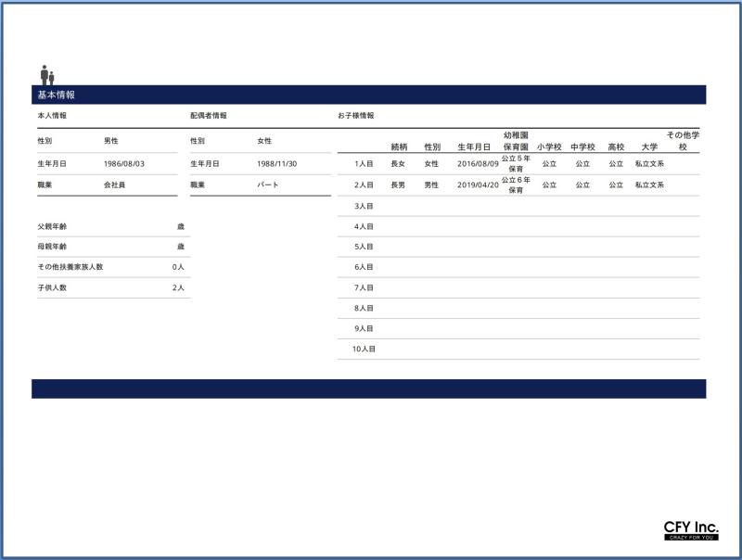The width and height of the screenshot is (742, 560).
Task: Click the 父親年齢 age field
Action: click(x=180, y=226)
